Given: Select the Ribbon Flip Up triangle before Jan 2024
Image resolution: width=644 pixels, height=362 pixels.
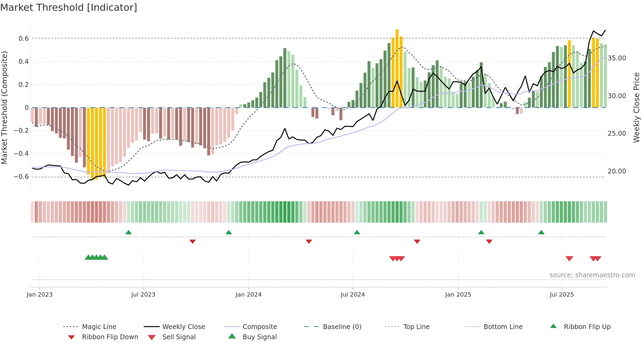Looking at the screenshot, I should pos(229,232).
